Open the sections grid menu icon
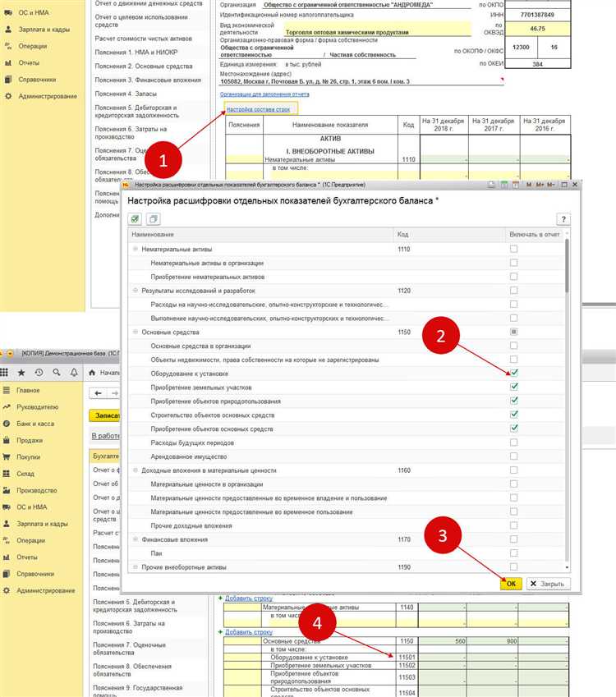Viewport: 616px width, 697px height. pos(4,373)
